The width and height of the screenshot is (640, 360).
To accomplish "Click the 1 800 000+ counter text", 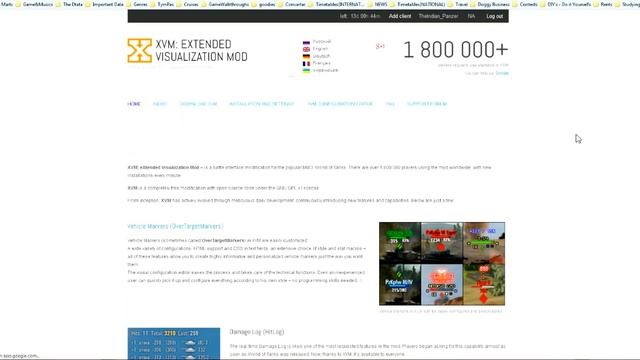I will click(456, 50).
